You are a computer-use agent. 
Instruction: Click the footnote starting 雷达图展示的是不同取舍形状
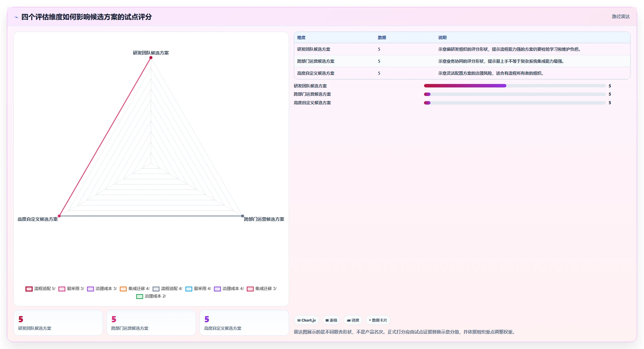(405, 332)
